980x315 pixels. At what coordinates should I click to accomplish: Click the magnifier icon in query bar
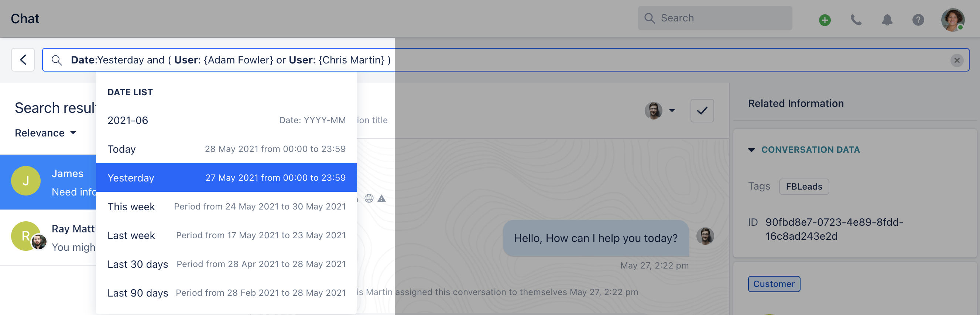click(x=57, y=60)
